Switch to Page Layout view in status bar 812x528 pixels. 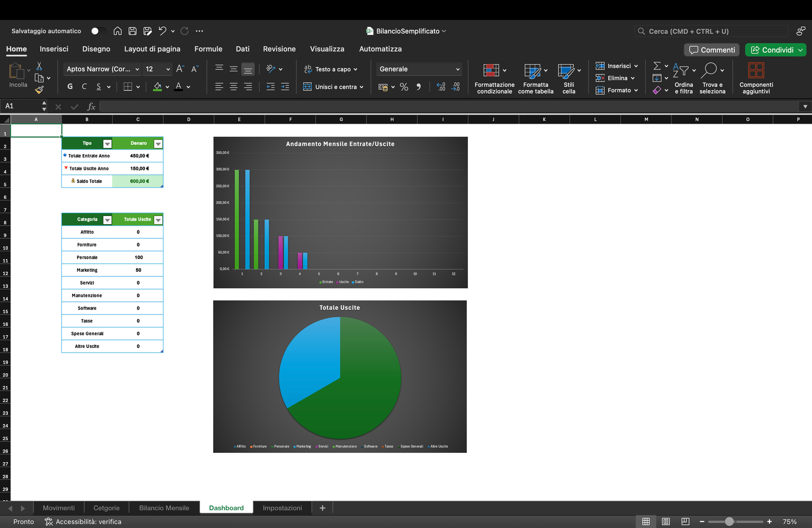(666, 521)
